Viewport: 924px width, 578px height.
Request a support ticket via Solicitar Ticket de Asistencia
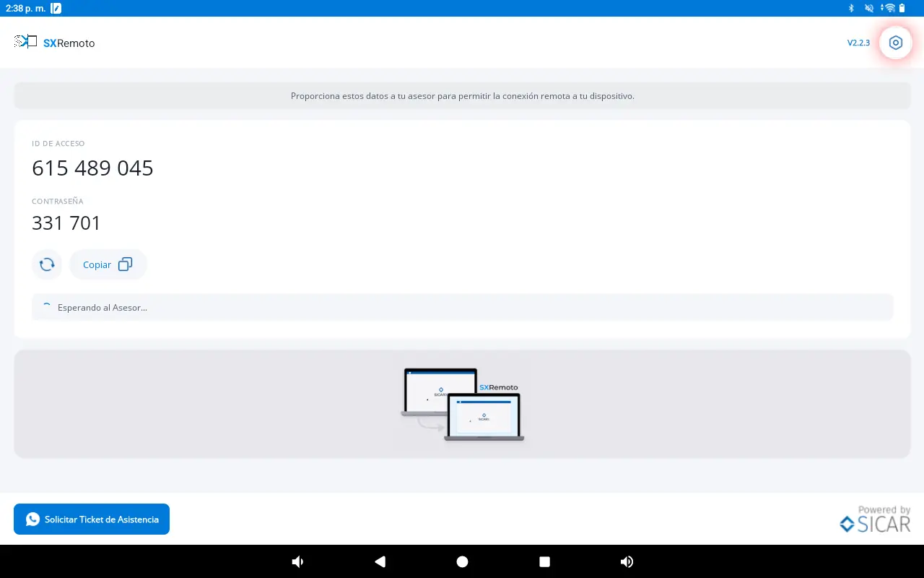[x=92, y=519]
